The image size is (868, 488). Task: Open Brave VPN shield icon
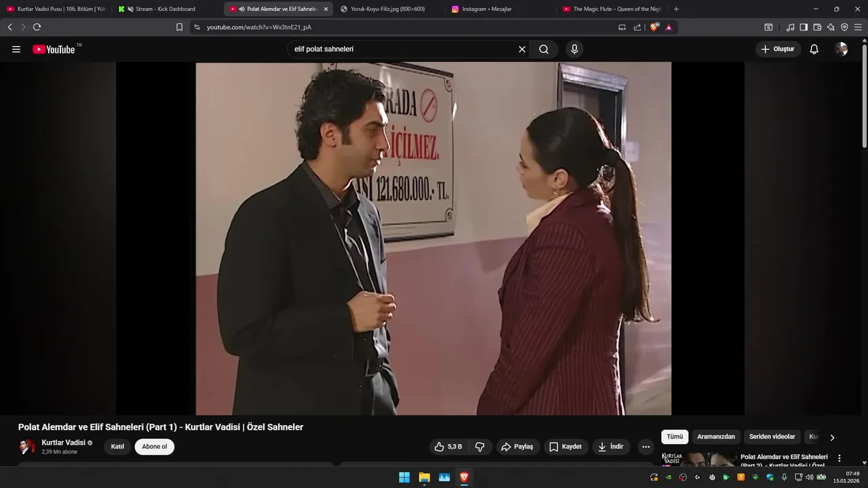[x=844, y=27]
